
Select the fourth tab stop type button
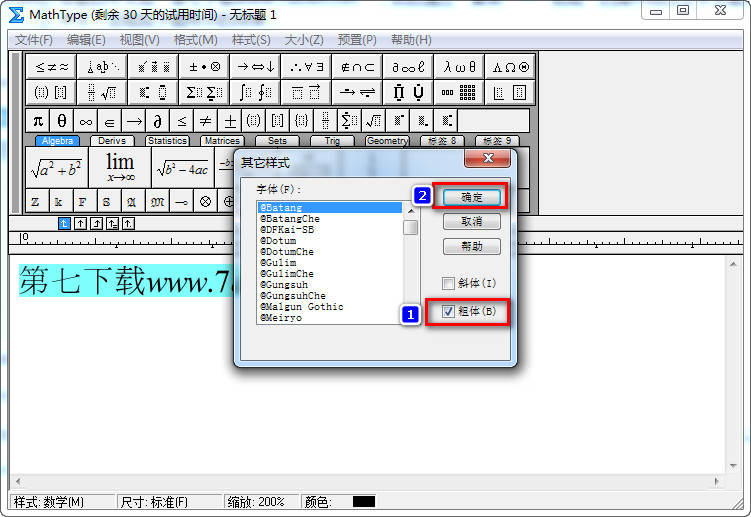pyautogui.click(x=113, y=223)
